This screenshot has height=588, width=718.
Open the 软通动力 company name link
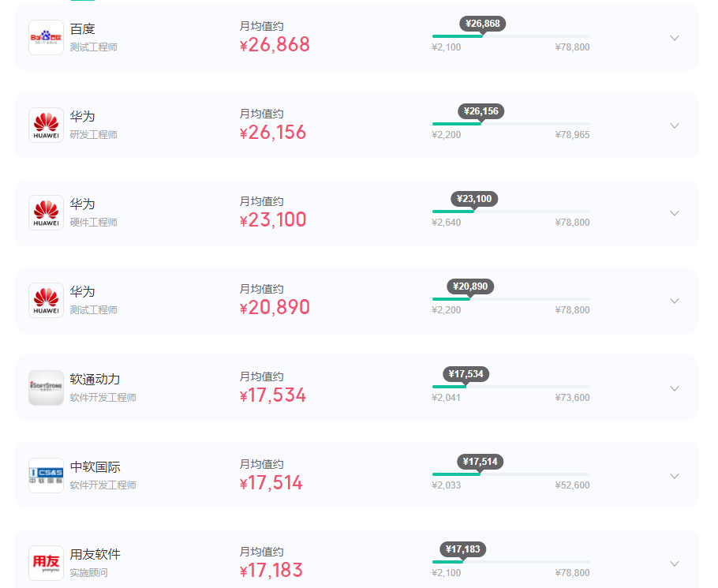(x=95, y=380)
